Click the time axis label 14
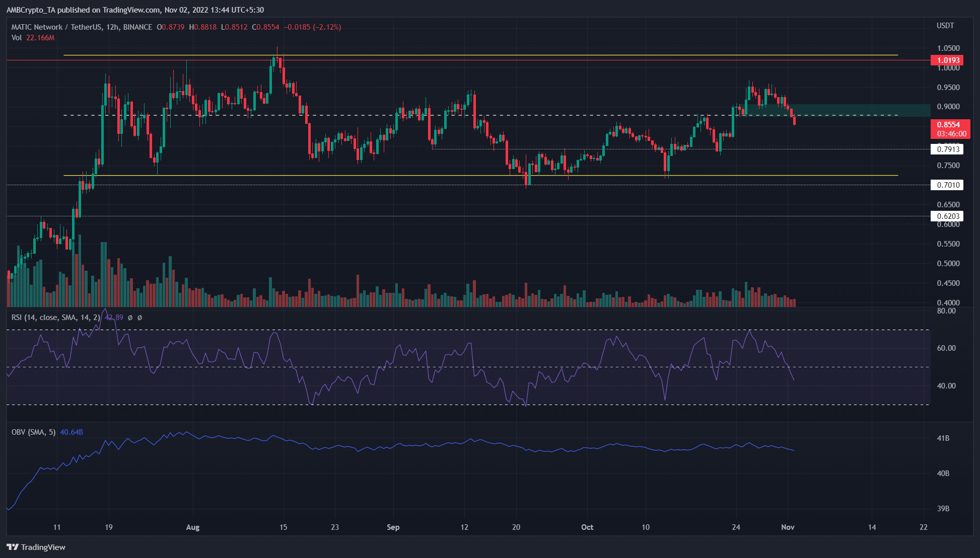This screenshot has width=980, height=558. point(872,527)
